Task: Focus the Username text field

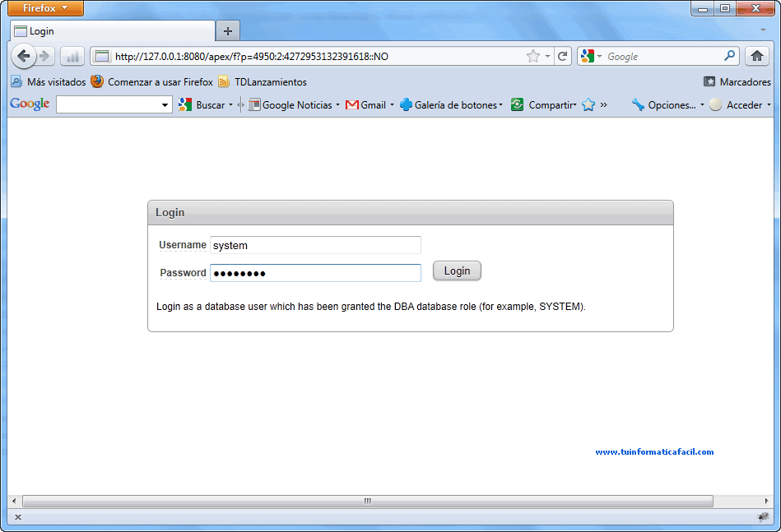Action: click(315, 245)
